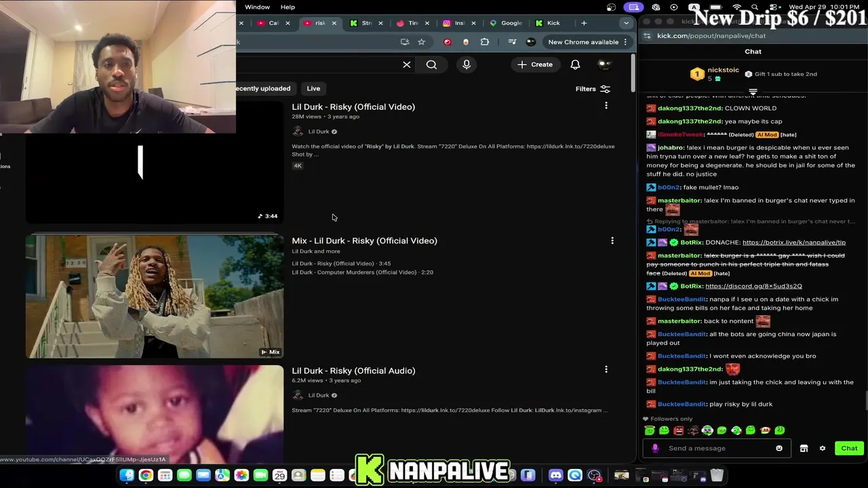Click the YouTube search magnifier button
The height and width of the screenshot is (488, 868).
click(x=431, y=64)
